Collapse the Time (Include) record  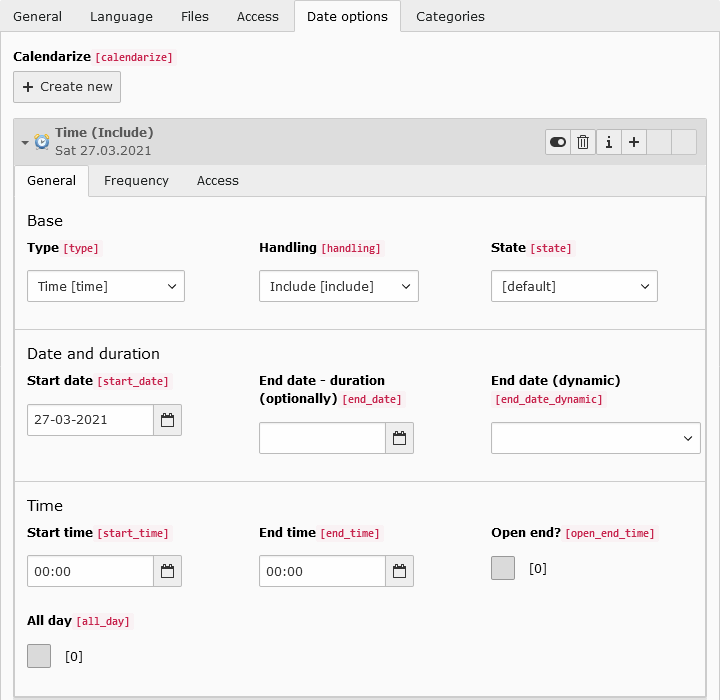25,143
